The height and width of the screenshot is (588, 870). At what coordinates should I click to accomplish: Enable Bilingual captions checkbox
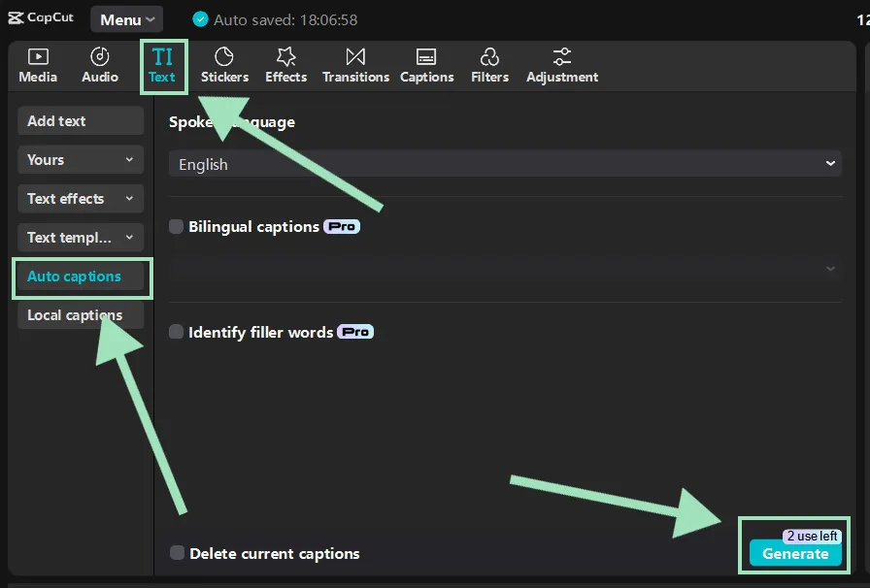[x=176, y=226]
